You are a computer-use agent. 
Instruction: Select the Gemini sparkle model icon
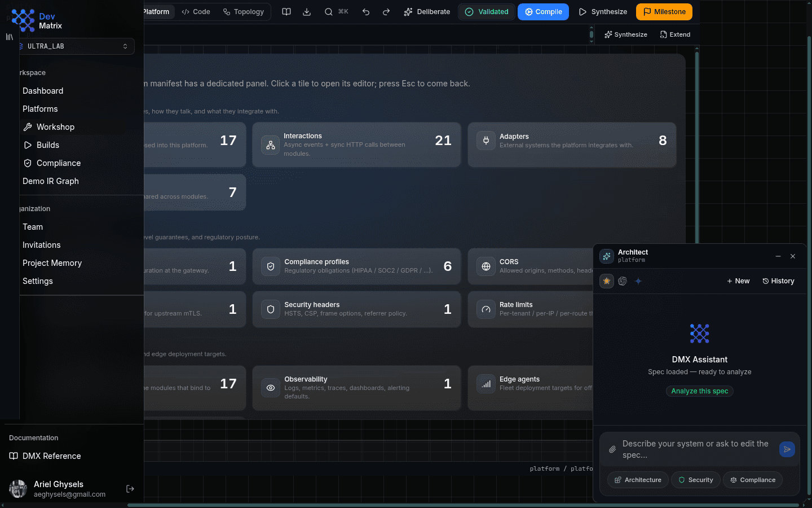point(638,281)
